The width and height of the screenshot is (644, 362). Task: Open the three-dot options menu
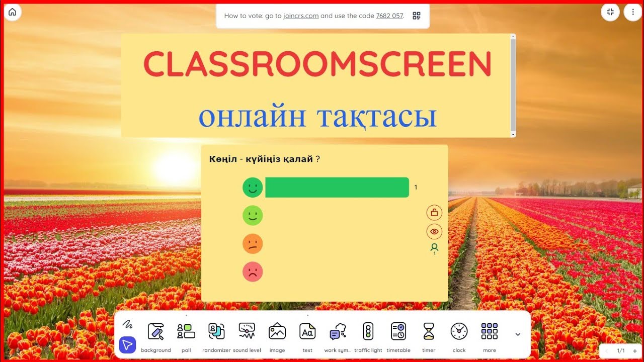[x=632, y=12]
